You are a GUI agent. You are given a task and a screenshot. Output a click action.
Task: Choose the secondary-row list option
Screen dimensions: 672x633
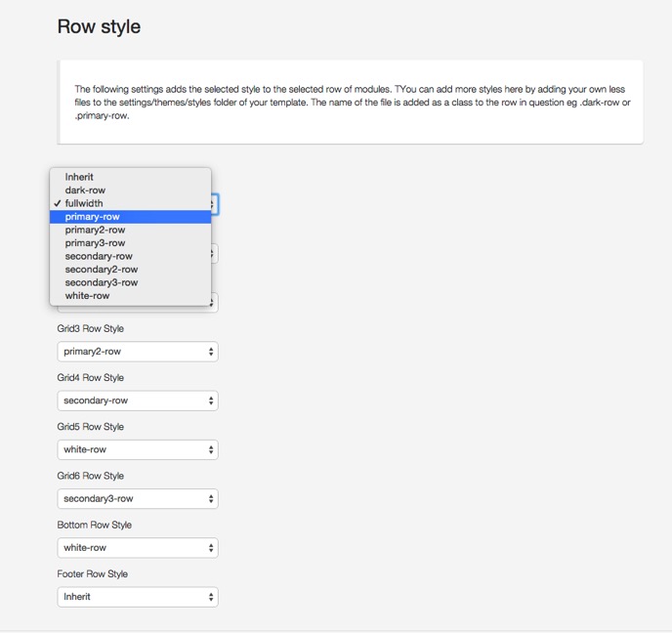pos(130,256)
